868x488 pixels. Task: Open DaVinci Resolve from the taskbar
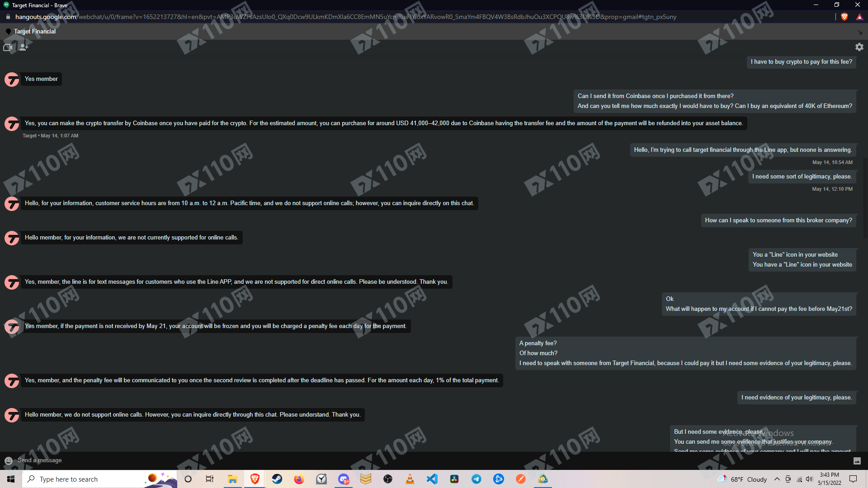(454, 479)
